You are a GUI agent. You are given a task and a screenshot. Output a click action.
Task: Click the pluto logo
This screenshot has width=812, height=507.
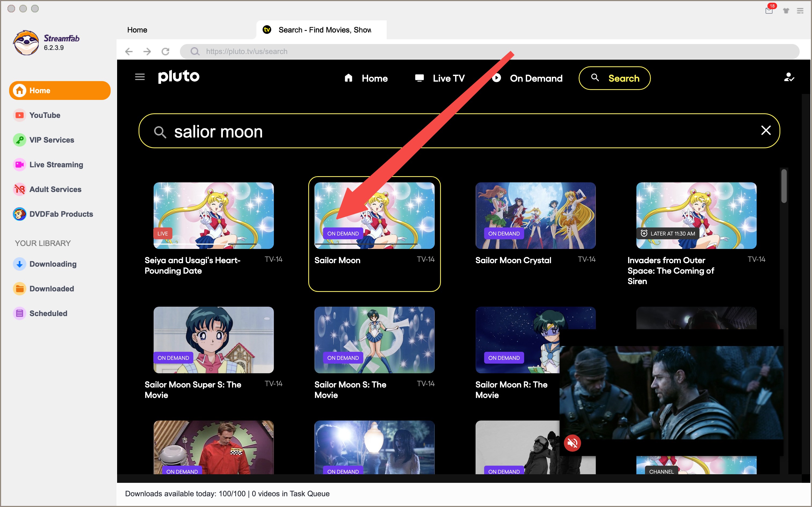pos(179,77)
